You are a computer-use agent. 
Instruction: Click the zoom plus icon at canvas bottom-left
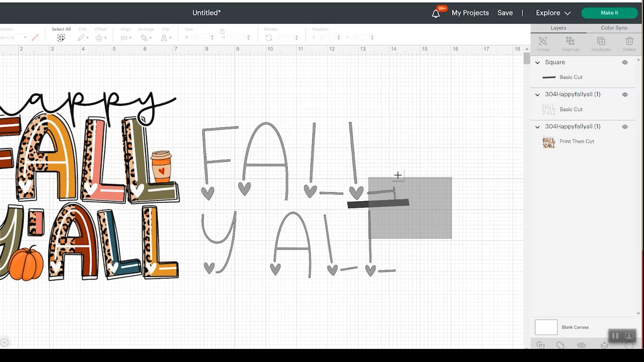coord(5,342)
